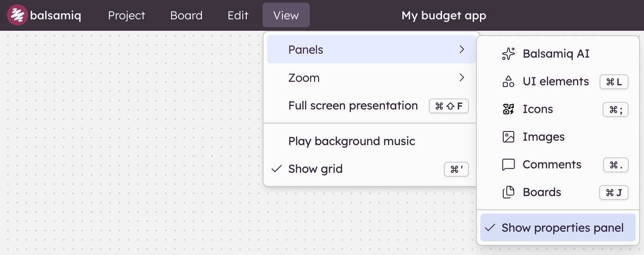Toggle the Show grid checkmark

(x=277, y=169)
